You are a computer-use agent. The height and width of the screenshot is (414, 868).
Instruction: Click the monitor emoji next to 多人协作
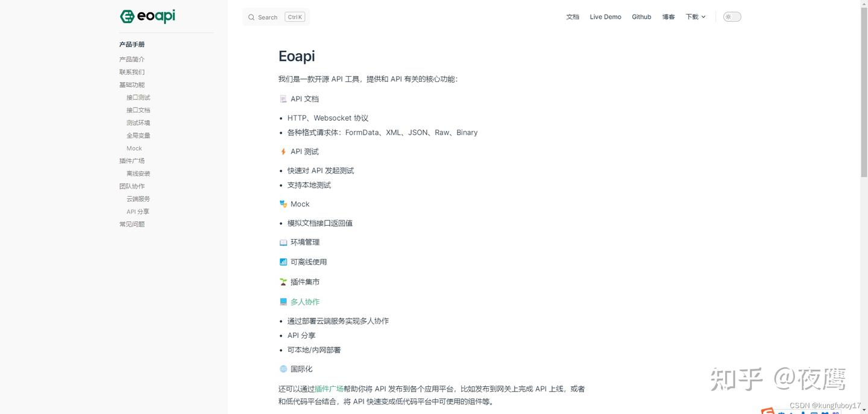click(x=283, y=302)
